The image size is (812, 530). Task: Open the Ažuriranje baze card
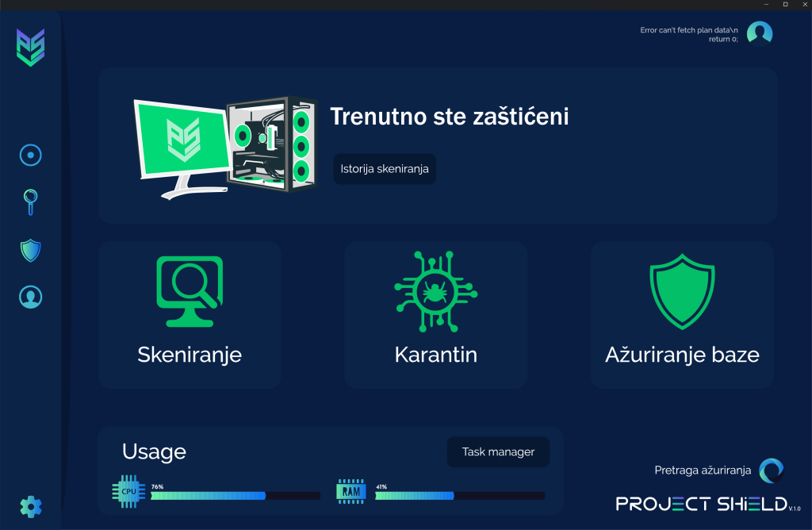tap(682, 315)
